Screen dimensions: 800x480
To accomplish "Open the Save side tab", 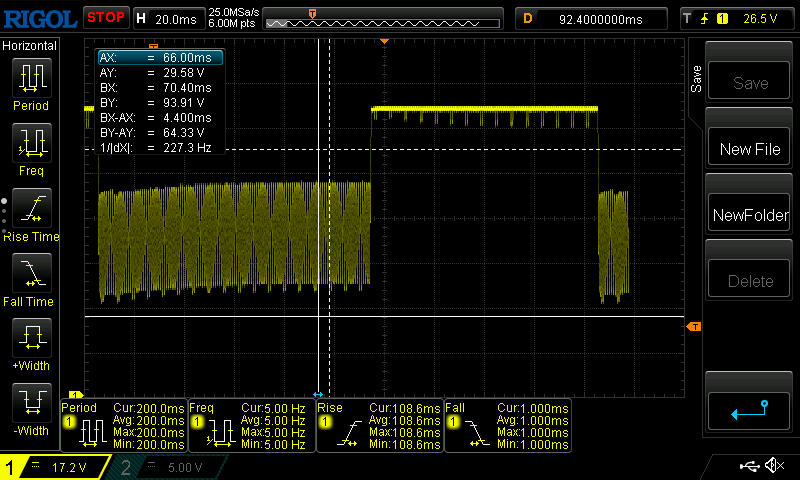I will pos(697,80).
